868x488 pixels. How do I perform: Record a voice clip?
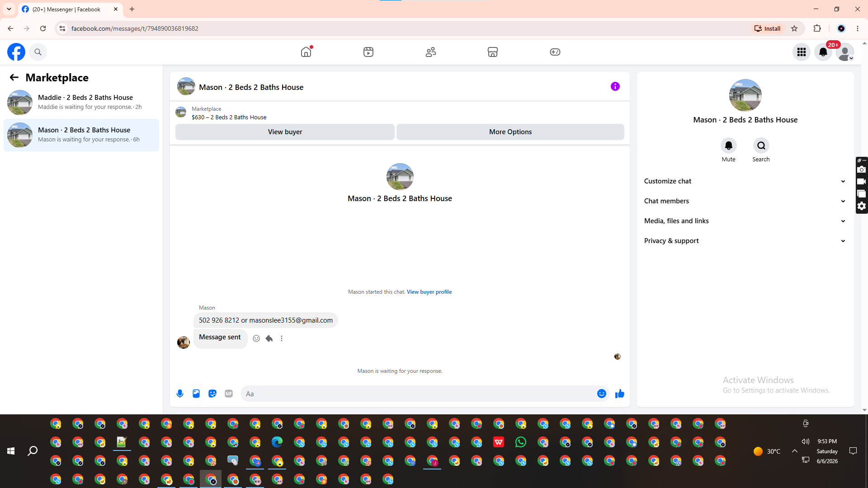(x=180, y=394)
